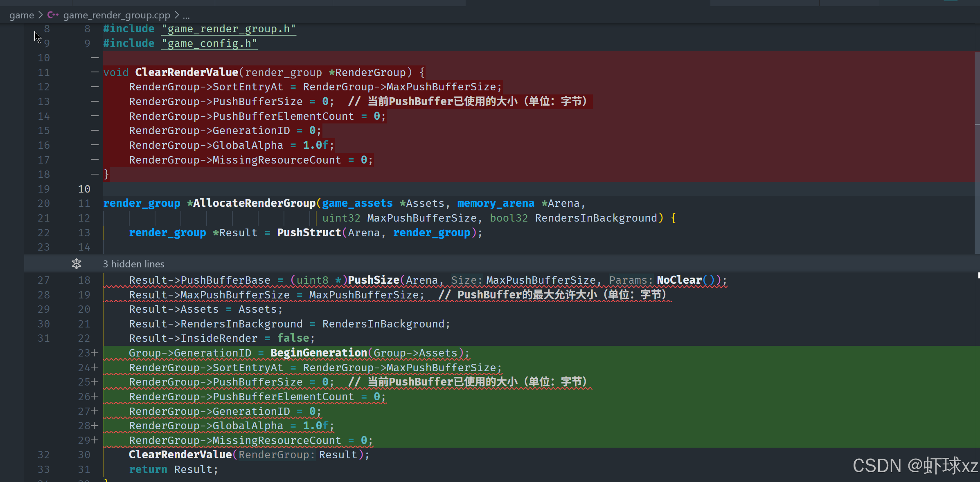
Task: Click the plus marker on added line 26
Action: point(95,397)
